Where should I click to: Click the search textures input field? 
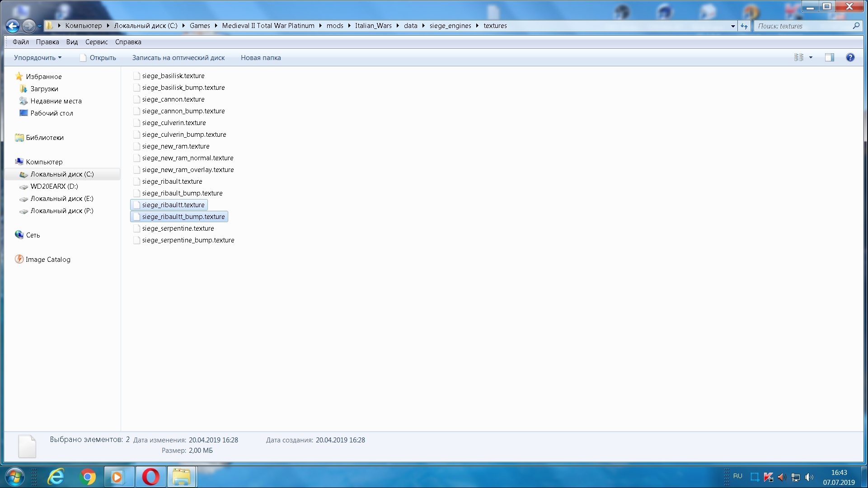tap(803, 26)
